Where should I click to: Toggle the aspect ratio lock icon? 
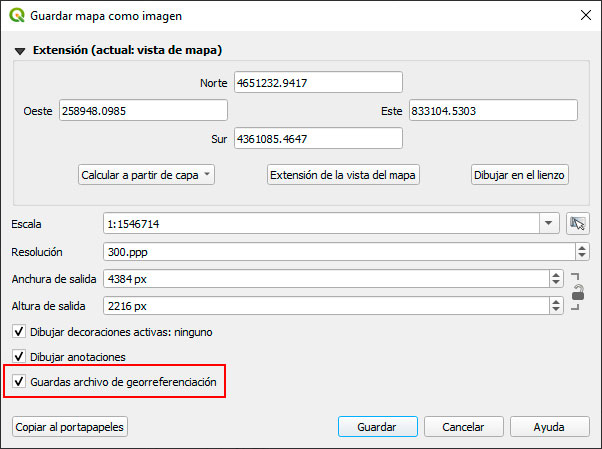[x=577, y=292]
